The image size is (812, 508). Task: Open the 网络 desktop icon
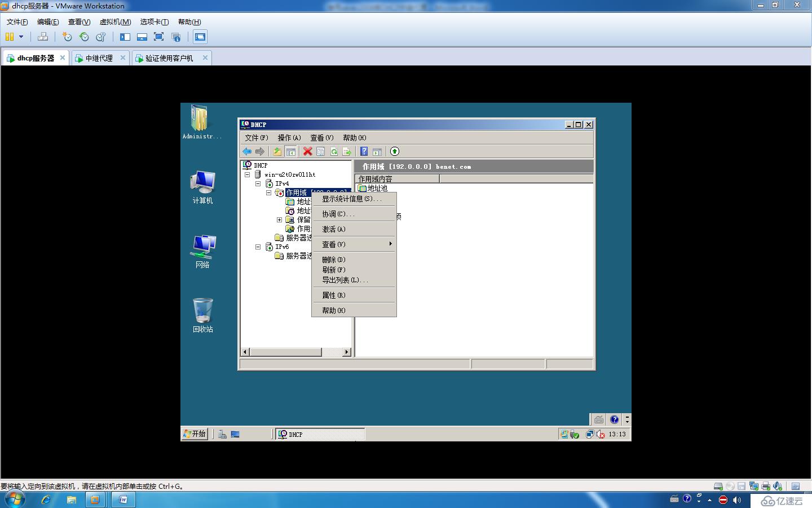[x=202, y=252]
